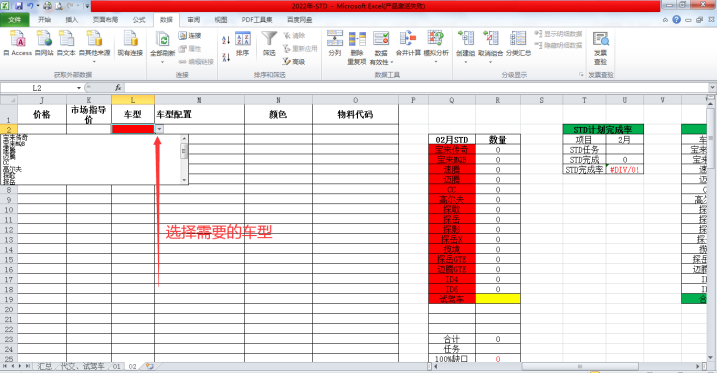
Task: Click the 自文本 import icon
Action: click(x=66, y=39)
